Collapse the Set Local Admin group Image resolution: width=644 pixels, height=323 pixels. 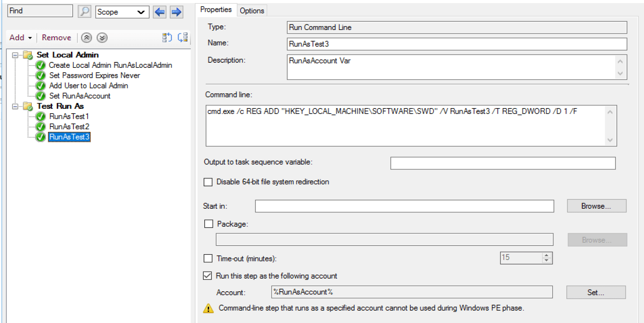[15, 55]
